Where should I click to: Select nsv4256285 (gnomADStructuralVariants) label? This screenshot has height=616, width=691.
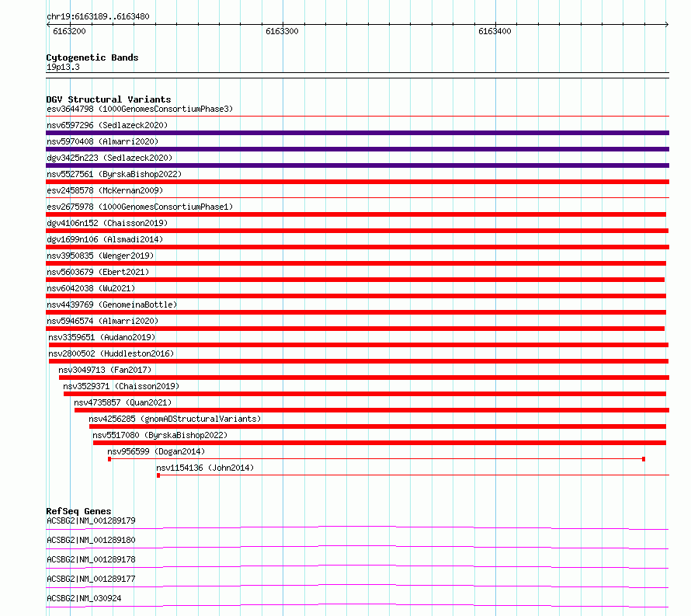tap(175, 419)
